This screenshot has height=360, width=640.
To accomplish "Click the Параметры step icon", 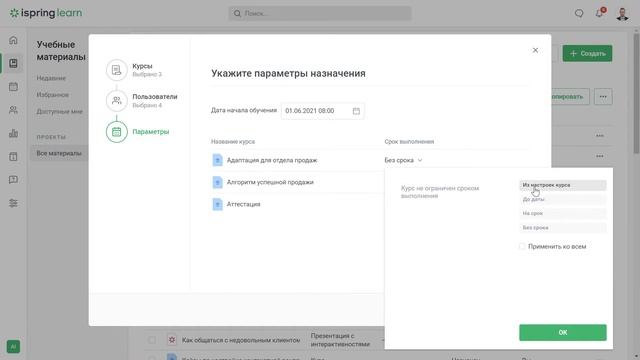I will [116, 131].
